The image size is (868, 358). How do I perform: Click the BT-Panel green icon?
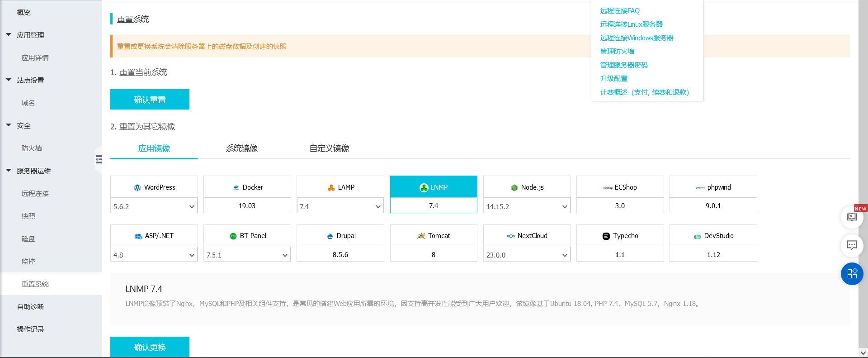pyautogui.click(x=233, y=236)
